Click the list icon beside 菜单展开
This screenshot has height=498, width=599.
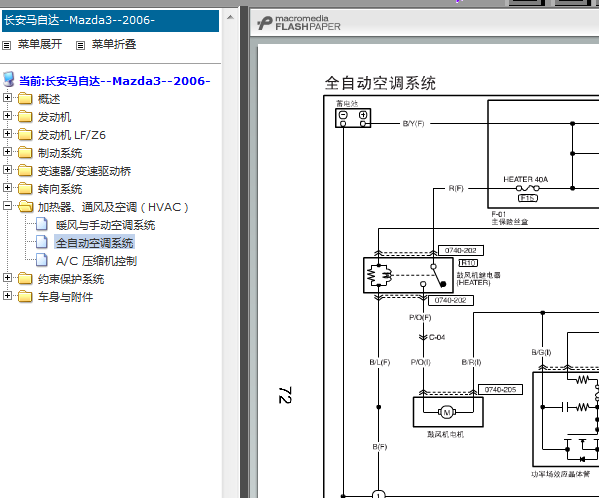[6, 45]
